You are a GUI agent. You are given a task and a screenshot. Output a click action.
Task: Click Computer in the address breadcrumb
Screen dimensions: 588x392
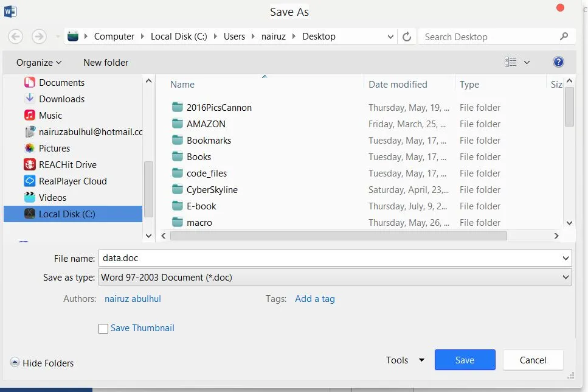point(114,37)
